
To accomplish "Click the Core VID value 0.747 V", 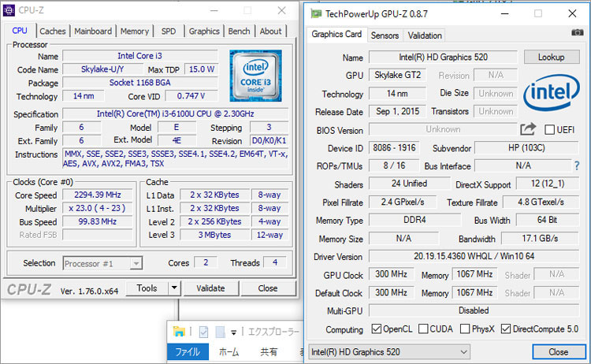I will pyautogui.click(x=191, y=96).
